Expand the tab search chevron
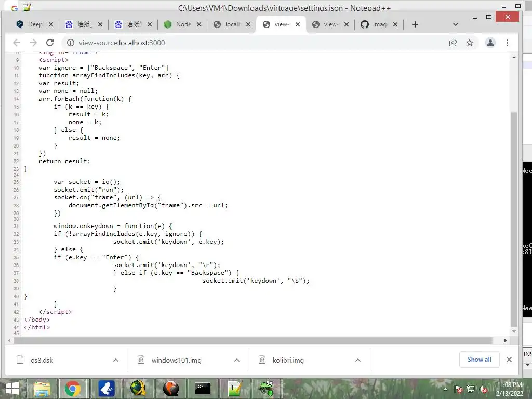This screenshot has width=532, height=399. pyautogui.click(x=456, y=24)
